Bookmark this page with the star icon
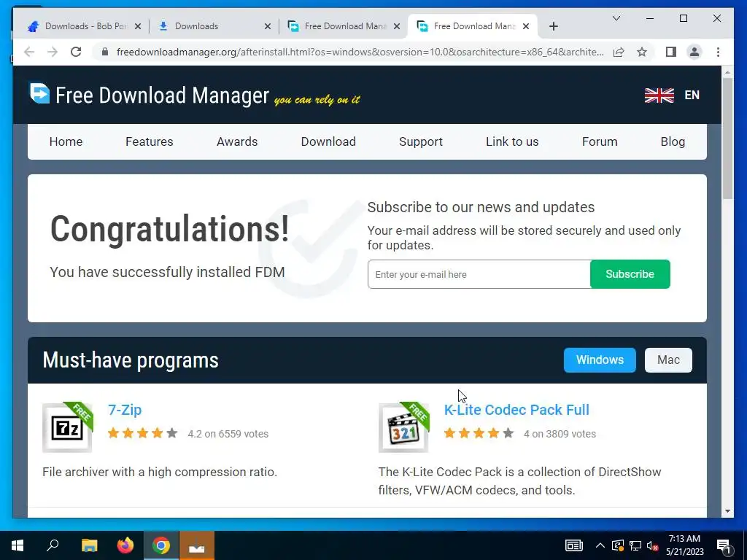The height and width of the screenshot is (560, 747). (642, 52)
